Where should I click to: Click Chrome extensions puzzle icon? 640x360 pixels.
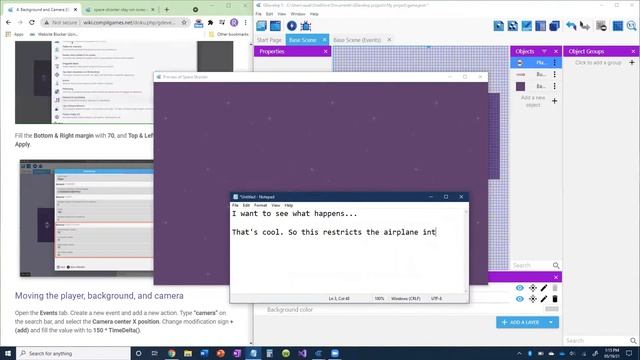[210, 22]
